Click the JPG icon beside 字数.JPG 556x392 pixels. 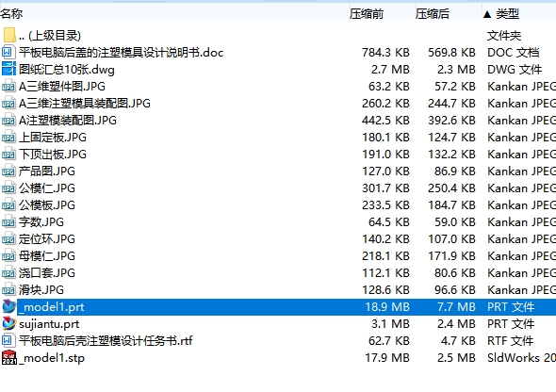coord(8,221)
